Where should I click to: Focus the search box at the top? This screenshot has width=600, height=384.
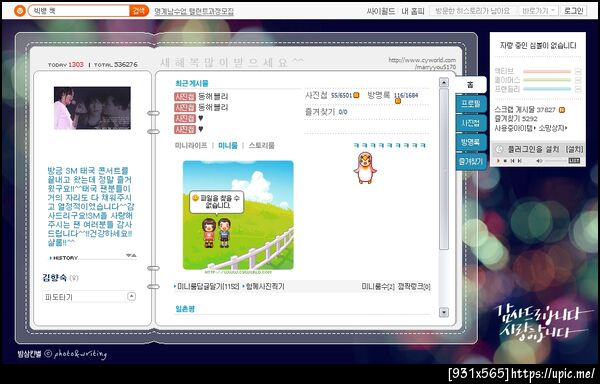(79, 11)
